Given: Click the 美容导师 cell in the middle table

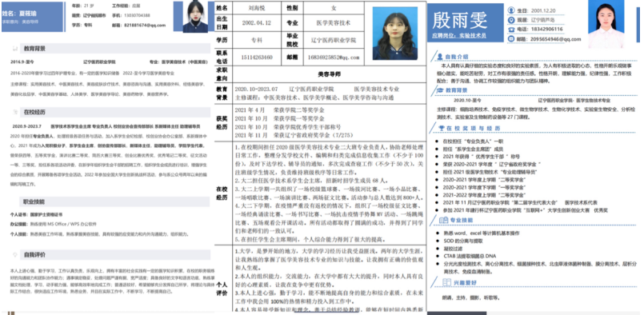Looking at the screenshot, I should point(329,74).
